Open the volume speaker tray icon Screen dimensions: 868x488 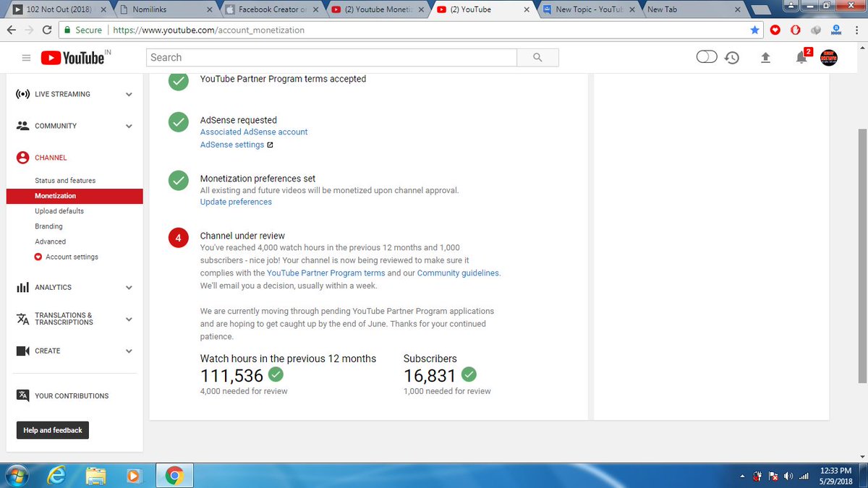coord(788,476)
